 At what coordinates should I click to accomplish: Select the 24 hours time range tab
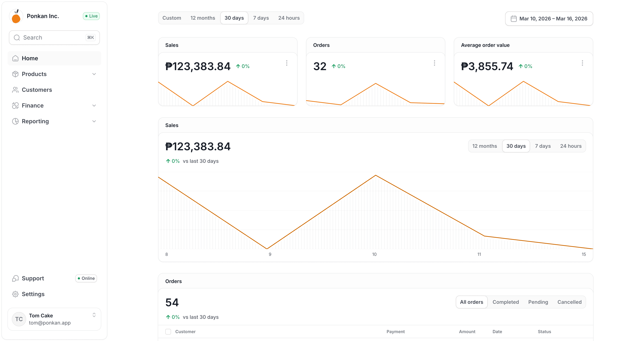click(x=289, y=18)
